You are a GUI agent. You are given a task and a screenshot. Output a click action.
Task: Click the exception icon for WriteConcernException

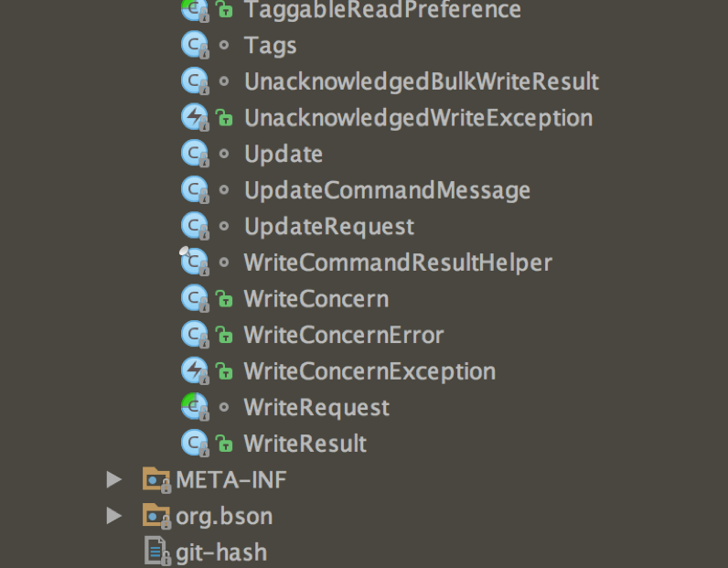[x=195, y=371]
